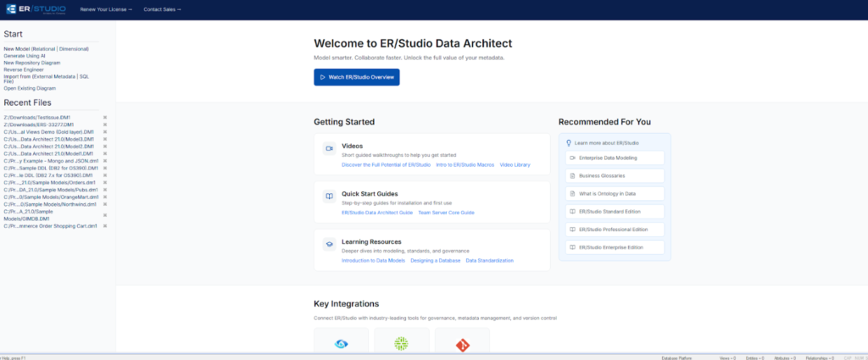Open ER/Studio Enterprise Edition recommendation
The height and width of the screenshot is (360, 868).
615,247
